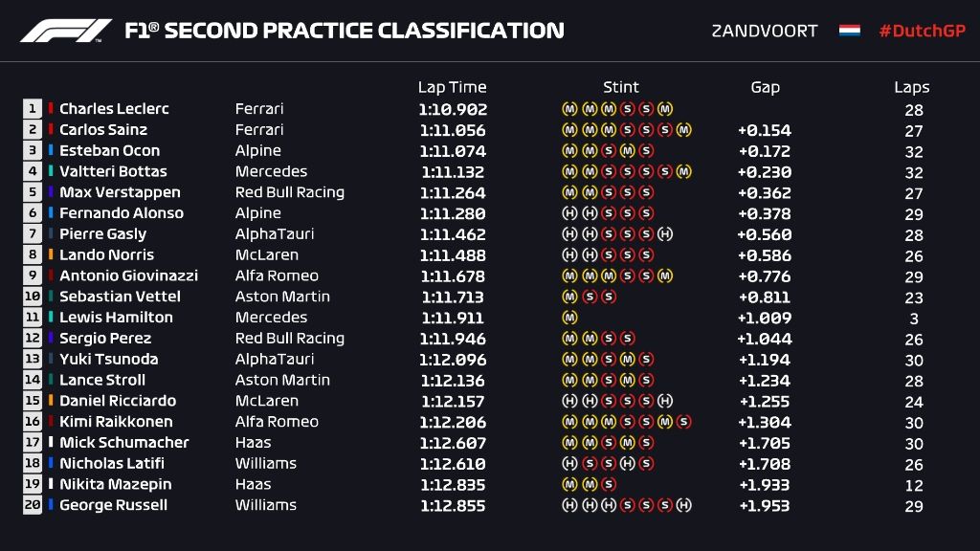This screenshot has width=980, height=551.
Task: Click the team color bar beside Max Verstappen
Action: tap(51, 192)
